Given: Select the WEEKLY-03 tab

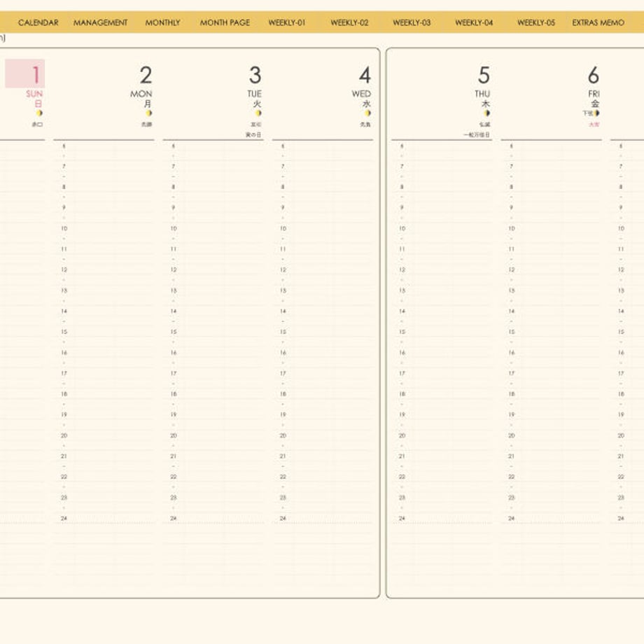Looking at the screenshot, I should [412, 22].
